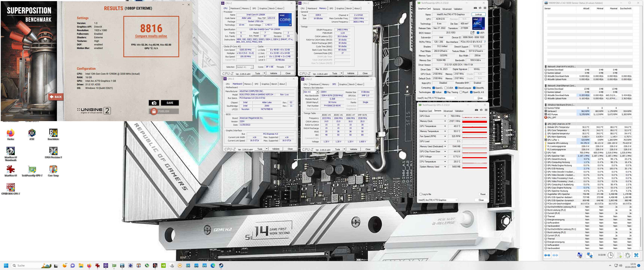Viewport: 644px width, 270px height.
Task: Toggle Vulkan checkbox in GPU-Z
Action: click(434, 92)
